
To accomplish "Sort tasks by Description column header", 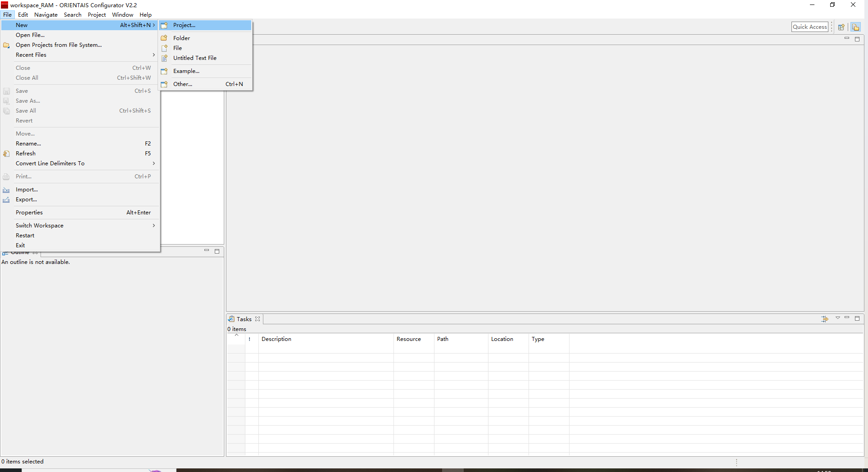I will pos(276,339).
